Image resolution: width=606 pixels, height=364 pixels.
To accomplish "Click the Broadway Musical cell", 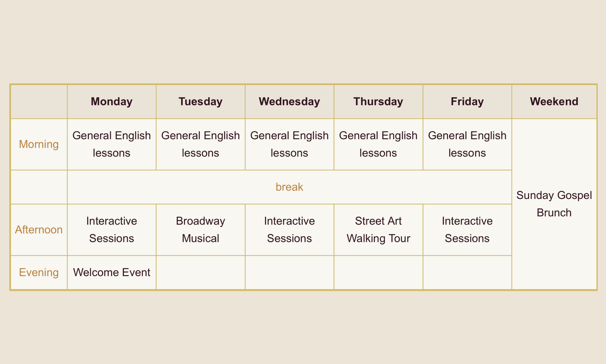I will coord(200,230).
